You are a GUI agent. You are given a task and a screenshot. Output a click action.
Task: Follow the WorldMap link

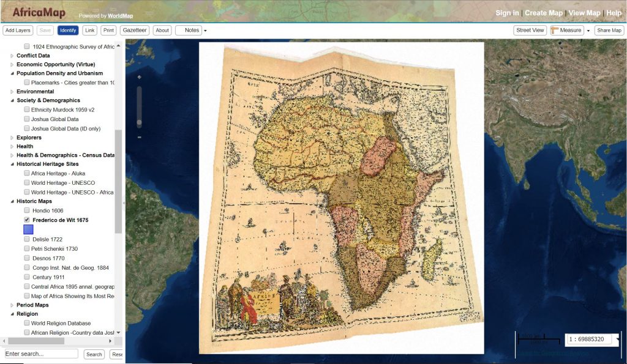point(121,16)
